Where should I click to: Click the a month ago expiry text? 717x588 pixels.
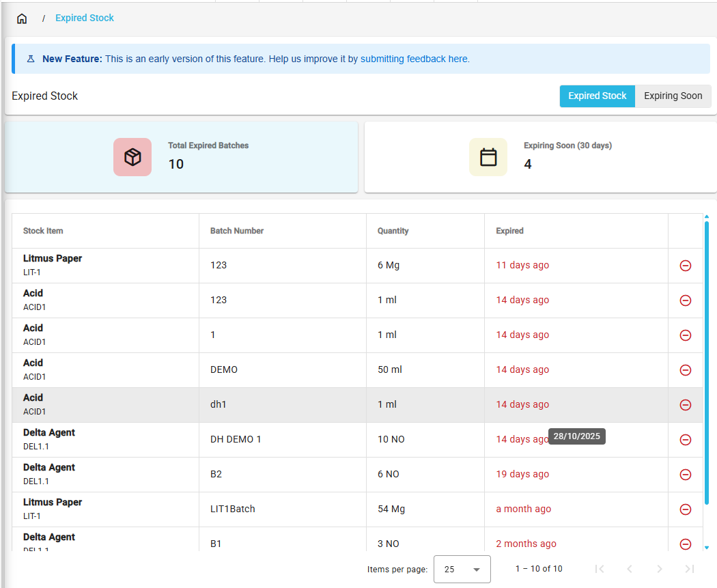(x=524, y=509)
